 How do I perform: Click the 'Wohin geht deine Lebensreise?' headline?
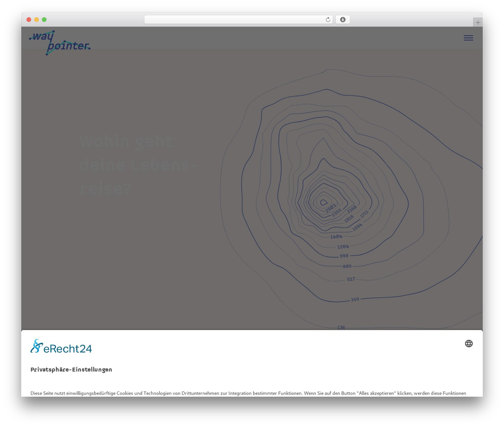point(138,165)
